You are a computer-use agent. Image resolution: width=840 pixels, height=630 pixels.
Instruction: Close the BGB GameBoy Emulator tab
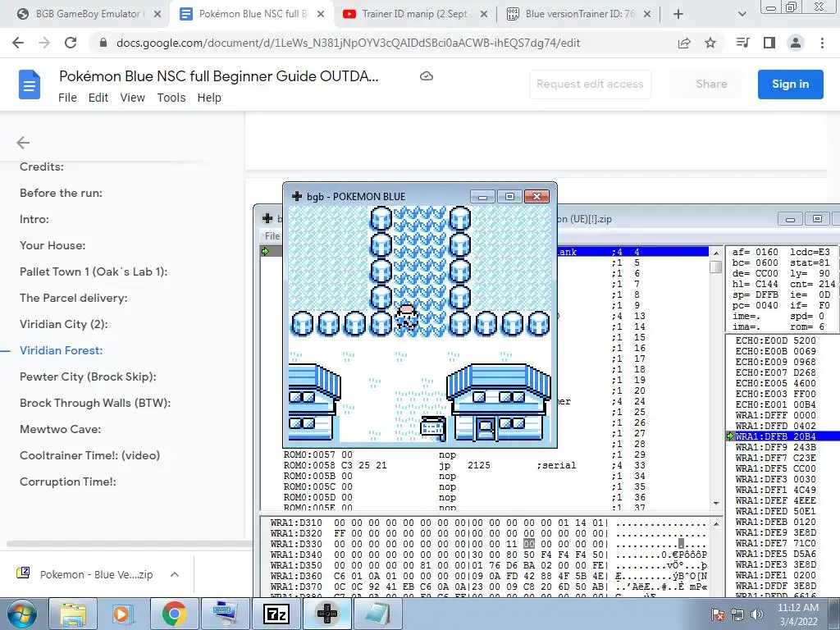(x=157, y=14)
